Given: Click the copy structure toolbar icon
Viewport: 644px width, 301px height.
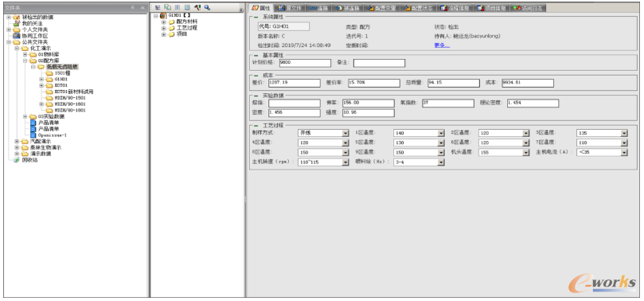Looking at the screenshot, I should point(168,7).
